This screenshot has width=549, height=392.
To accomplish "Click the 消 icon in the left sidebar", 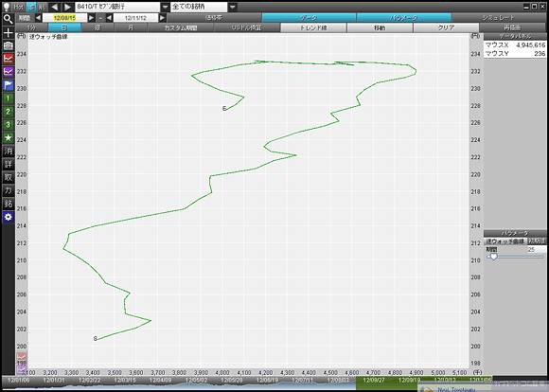I will [9, 151].
